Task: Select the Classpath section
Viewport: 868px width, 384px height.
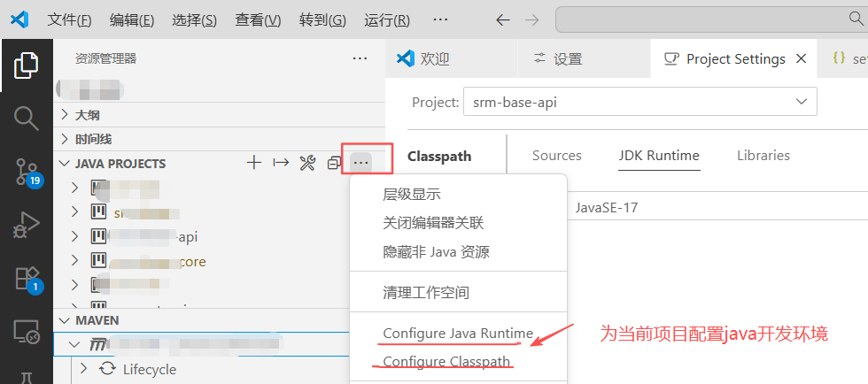Action: (439, 157)
